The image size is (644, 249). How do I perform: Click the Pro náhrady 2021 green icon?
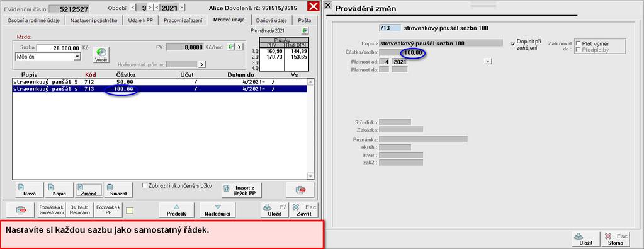pos(305,30)
